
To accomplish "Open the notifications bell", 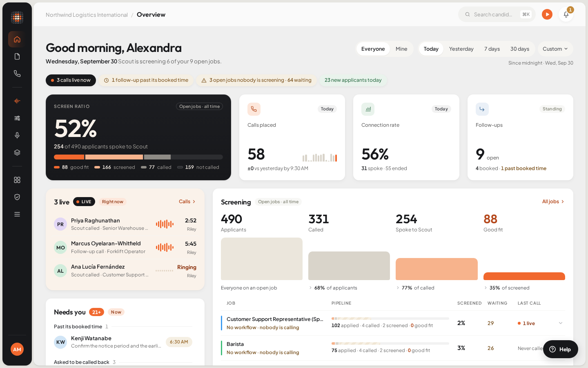I will [566, 15].
